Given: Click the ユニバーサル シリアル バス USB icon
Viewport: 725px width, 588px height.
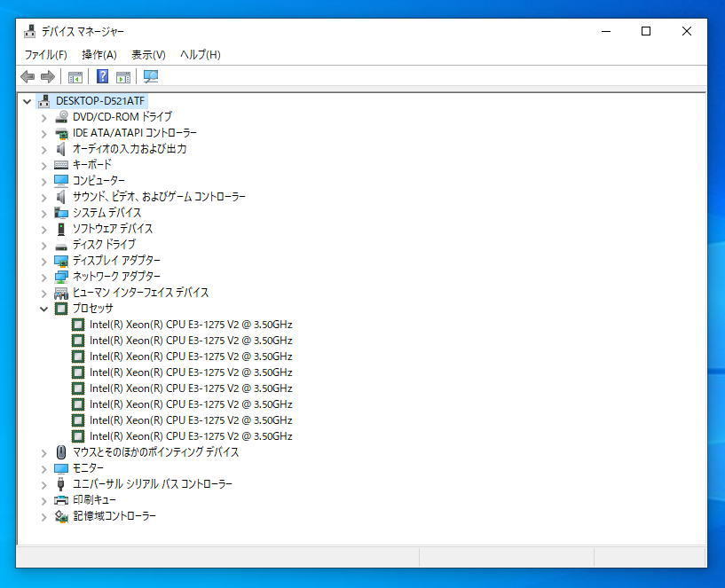Looking at the screenshot, I should coord(60,484).
